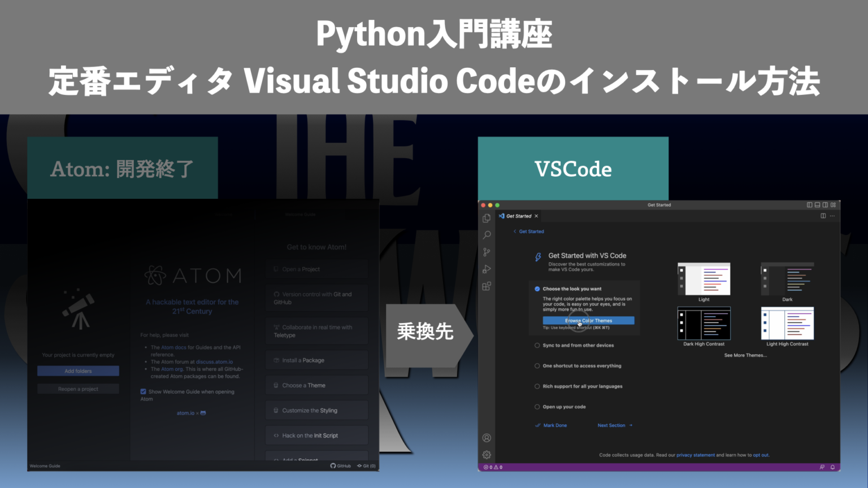
Task: Uncheck Show Welcome Guide when opening Atom
Action: [144, 391]
